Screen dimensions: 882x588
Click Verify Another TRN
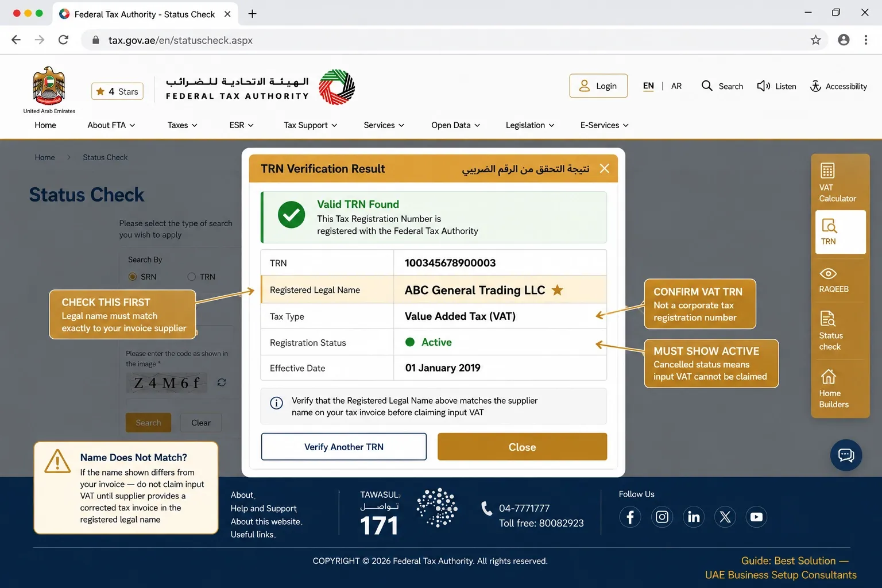point(344,447)
